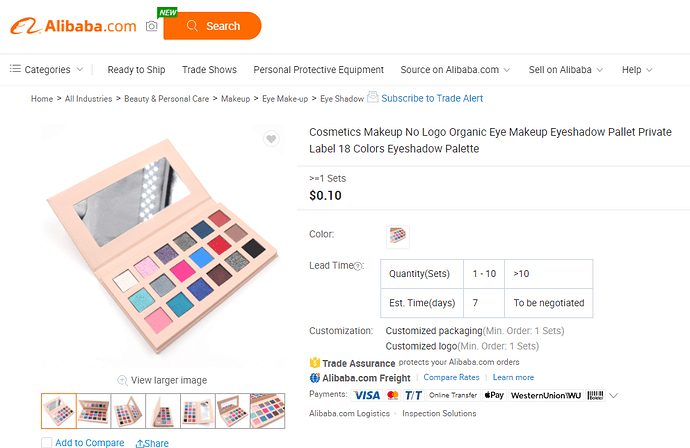The image size is (690, 448).
Task: Click the Apple Pay payment icon
Action: click(x=494, y=395)
